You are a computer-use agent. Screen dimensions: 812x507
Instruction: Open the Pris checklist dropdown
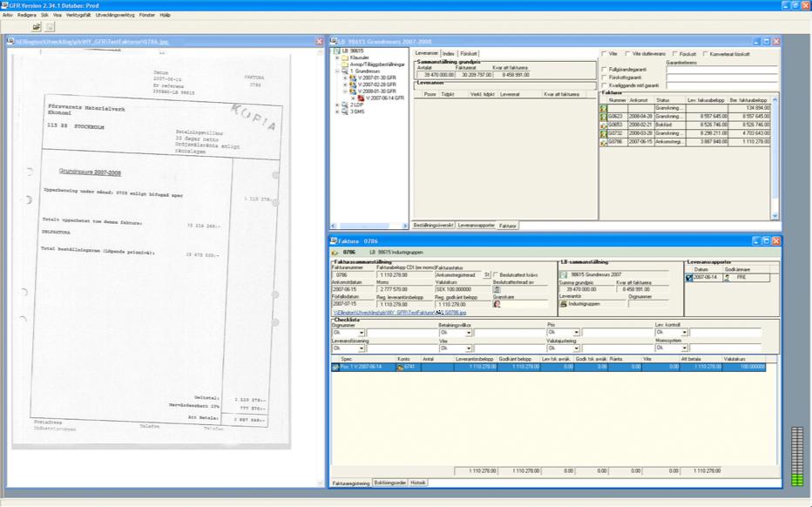[x=577, y=333]
